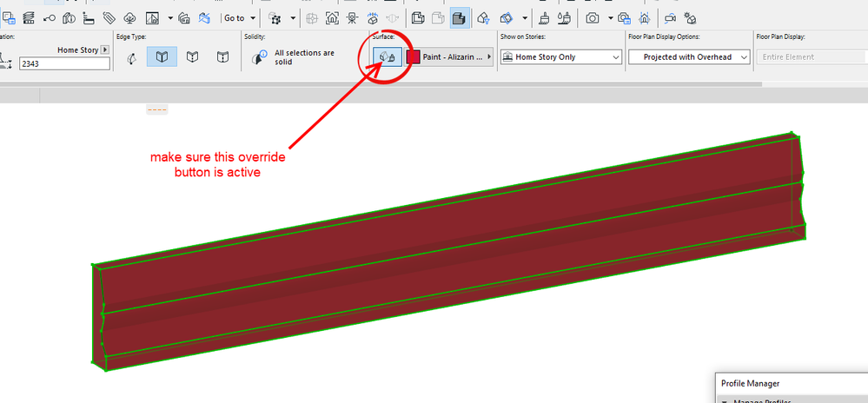Select the red morph beam in 3D view
Viewport: 868px width, 403px height.
coord(448,252)
